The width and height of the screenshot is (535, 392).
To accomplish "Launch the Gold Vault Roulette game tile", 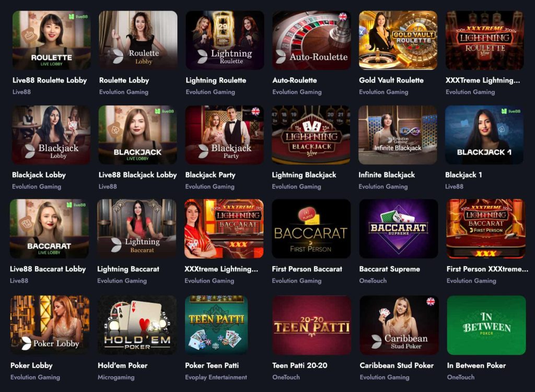I will click(398, 40).
